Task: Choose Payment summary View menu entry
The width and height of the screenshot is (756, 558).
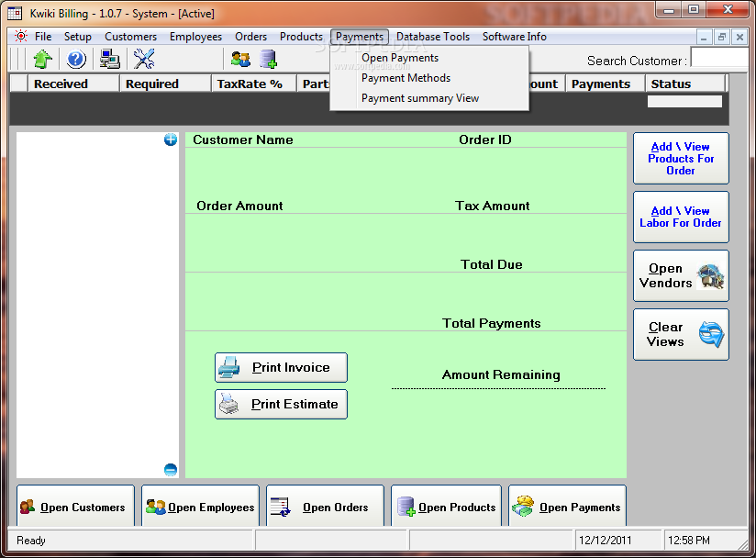Action: click(x=429, y=98)
